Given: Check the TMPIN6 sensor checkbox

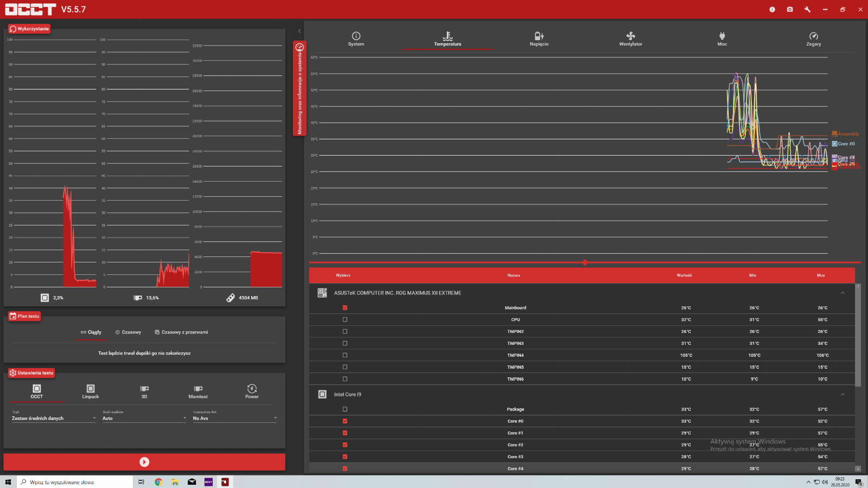Looking at the screenshot, I should pos(345,379).
